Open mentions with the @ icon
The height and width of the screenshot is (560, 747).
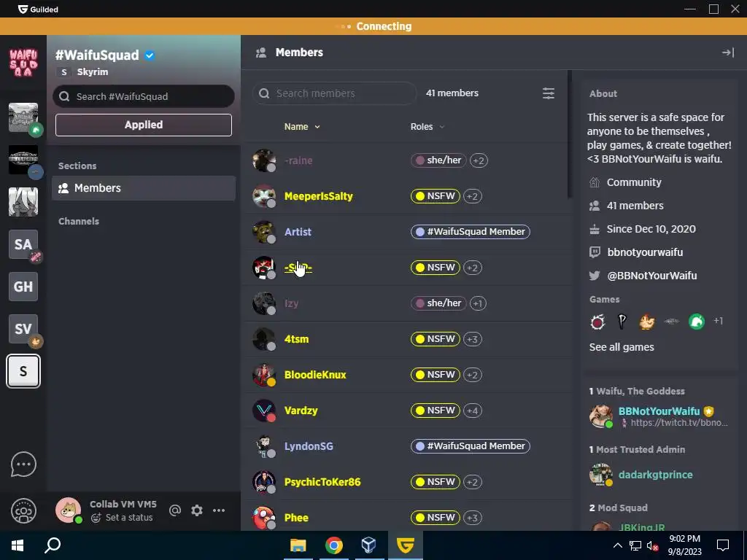pos(175,510)
